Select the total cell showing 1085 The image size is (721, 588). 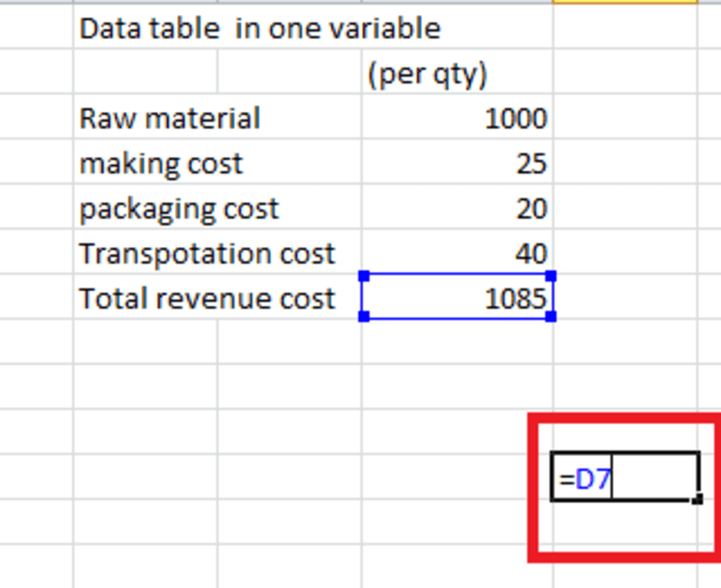(457, 296)
